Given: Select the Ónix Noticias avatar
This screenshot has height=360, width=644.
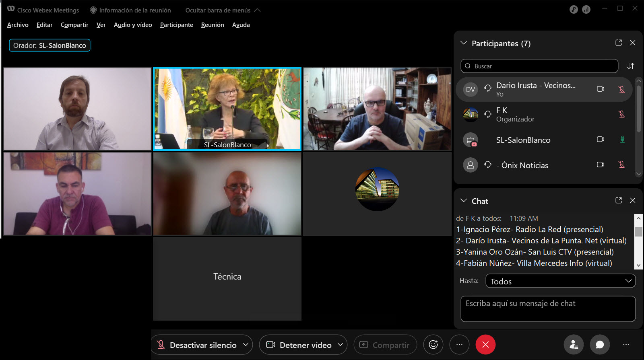Looking at the screenshot, I should click(x=471, y=165).
